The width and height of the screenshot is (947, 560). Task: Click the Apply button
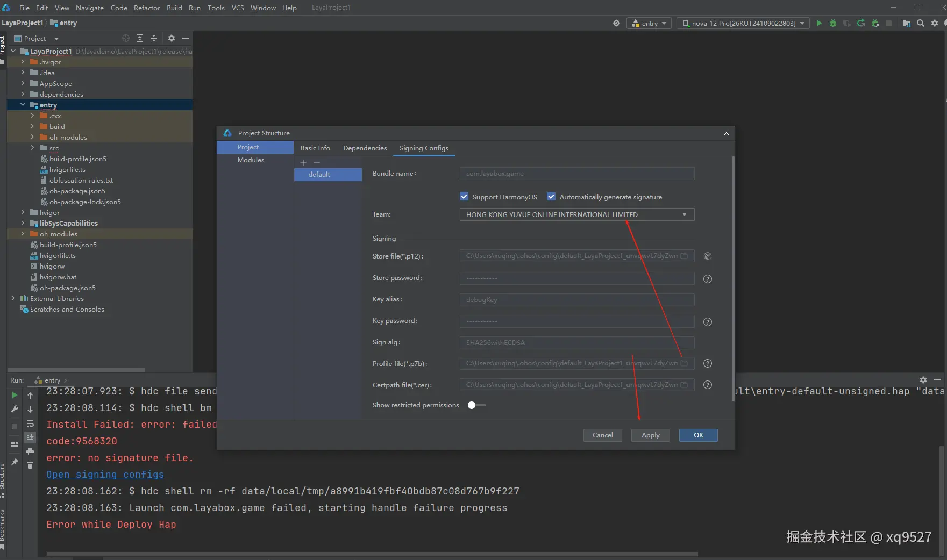[650, 435]
